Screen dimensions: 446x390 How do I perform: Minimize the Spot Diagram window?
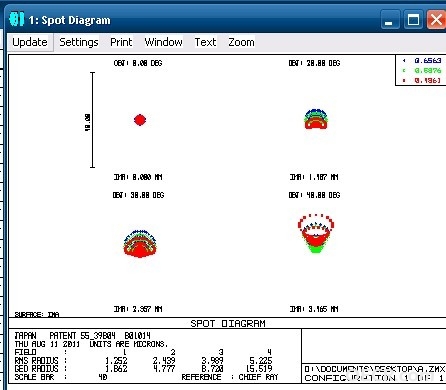[x=390, y=20]
